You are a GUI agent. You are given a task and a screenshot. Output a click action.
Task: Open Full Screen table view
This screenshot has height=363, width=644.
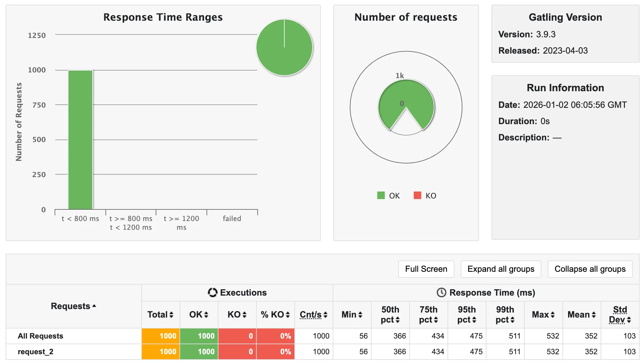tap(426, 269)
